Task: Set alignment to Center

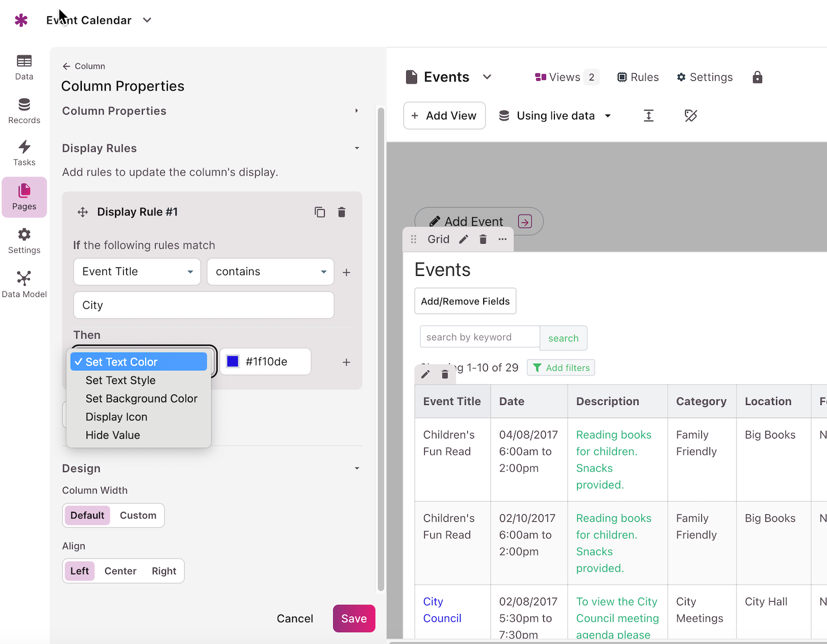Action: 121,571
